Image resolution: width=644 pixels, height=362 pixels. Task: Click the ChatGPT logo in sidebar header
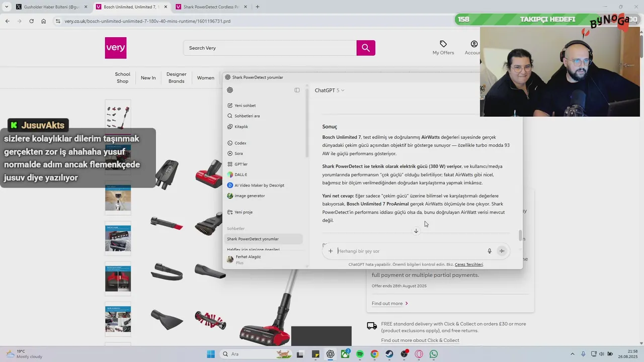click(230, 90)
